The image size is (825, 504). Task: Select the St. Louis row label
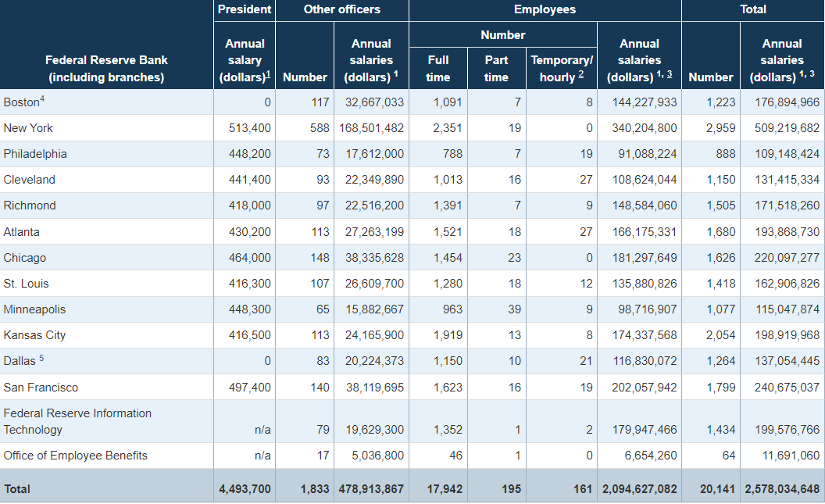point(27,284)
